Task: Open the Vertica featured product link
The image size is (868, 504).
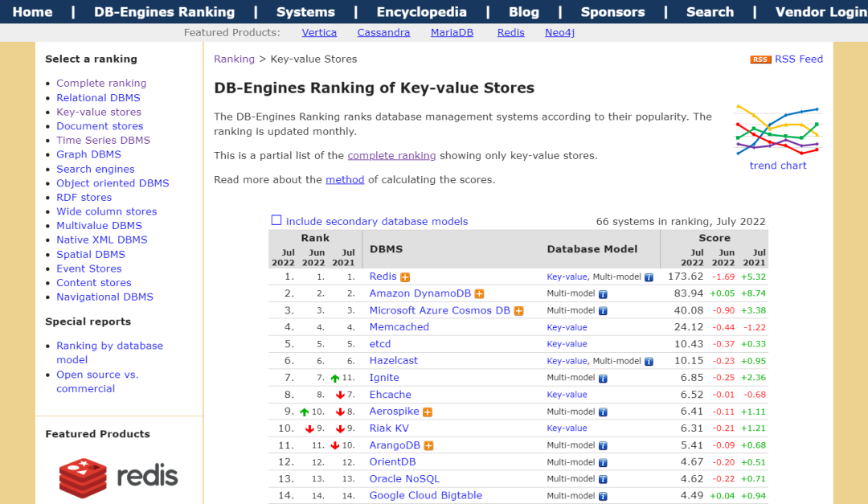Action: click(319, 33)
